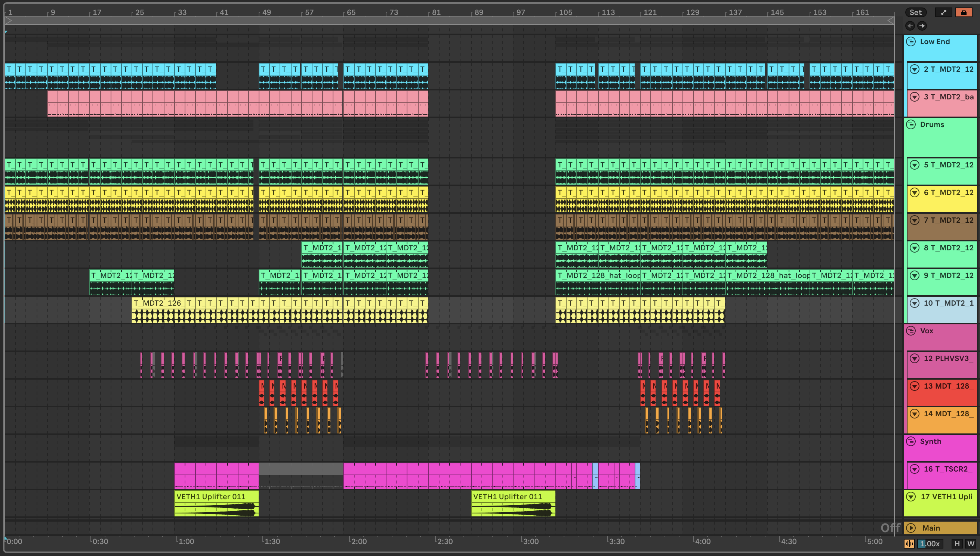This screenshot has width=980, height=556.
Task: Toggle Automation Mode button with the breakpoint icon
Action: tap(943, 12)
